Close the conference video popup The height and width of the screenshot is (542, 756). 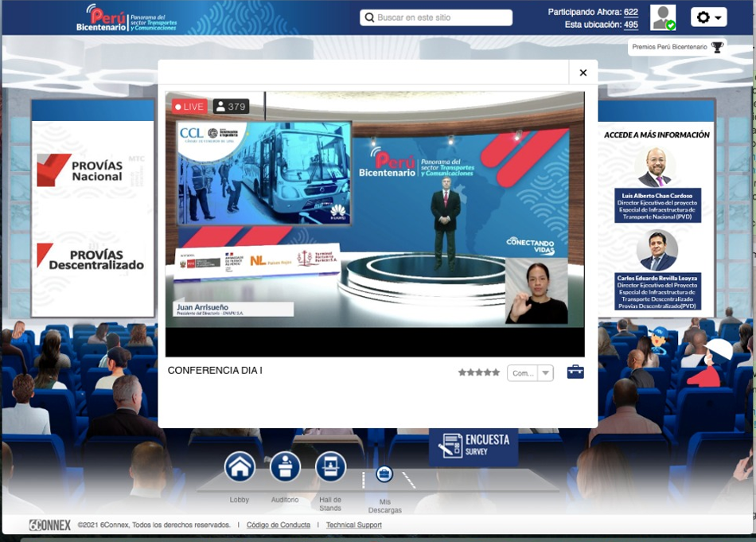(583, 72)
